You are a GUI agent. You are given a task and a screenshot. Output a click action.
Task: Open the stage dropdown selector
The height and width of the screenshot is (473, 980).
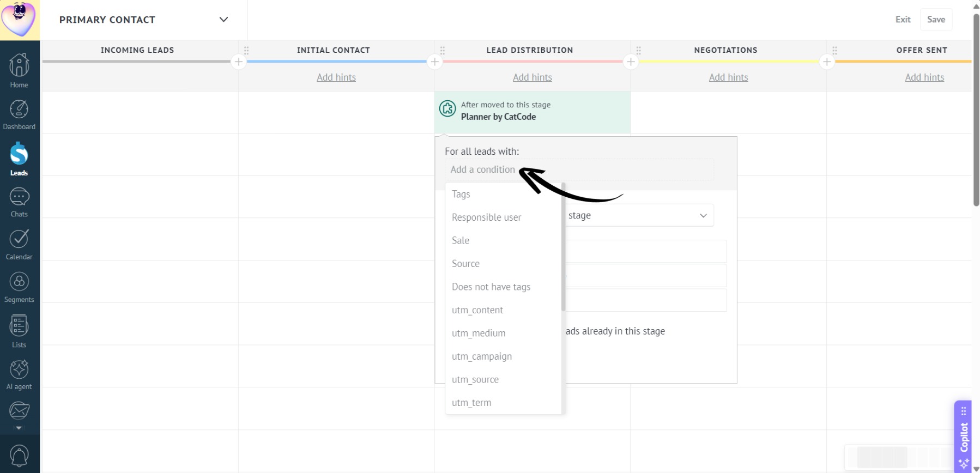(x=639, y=215)
